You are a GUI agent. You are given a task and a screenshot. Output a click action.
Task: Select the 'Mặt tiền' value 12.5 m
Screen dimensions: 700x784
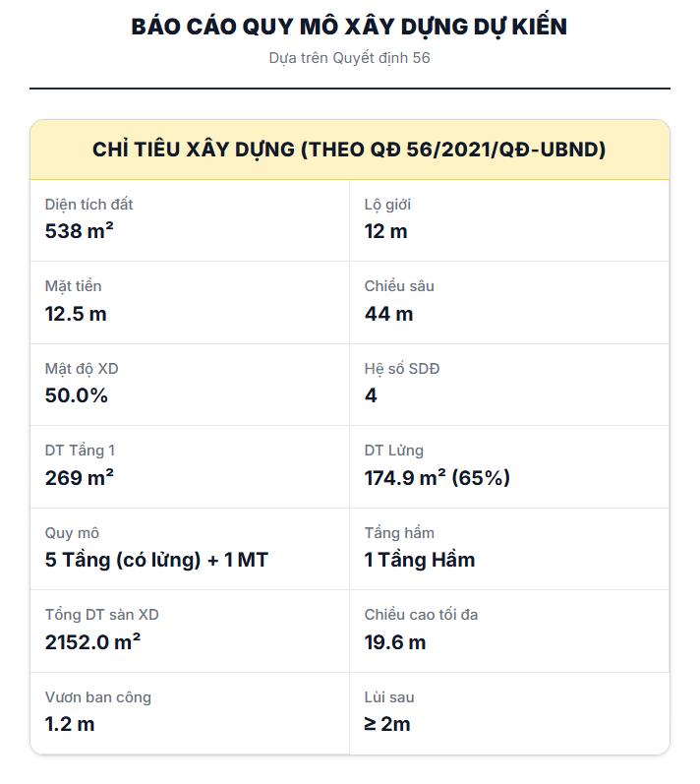(x=76, y=314)
